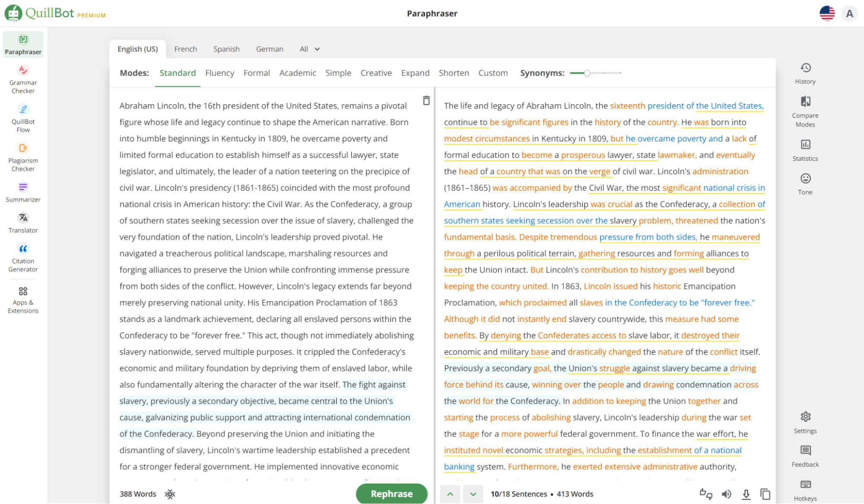Go to the next sentence with the down chevron

point(473,494)
